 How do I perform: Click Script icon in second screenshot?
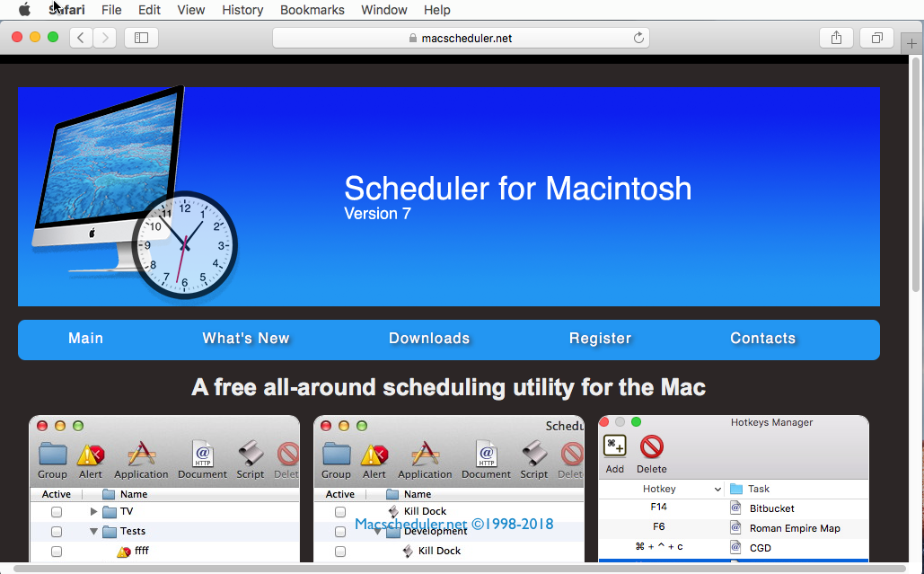534,461
